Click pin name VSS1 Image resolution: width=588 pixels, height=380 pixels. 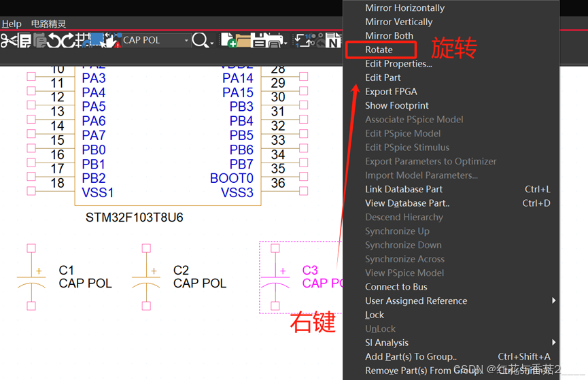point(97,192)
